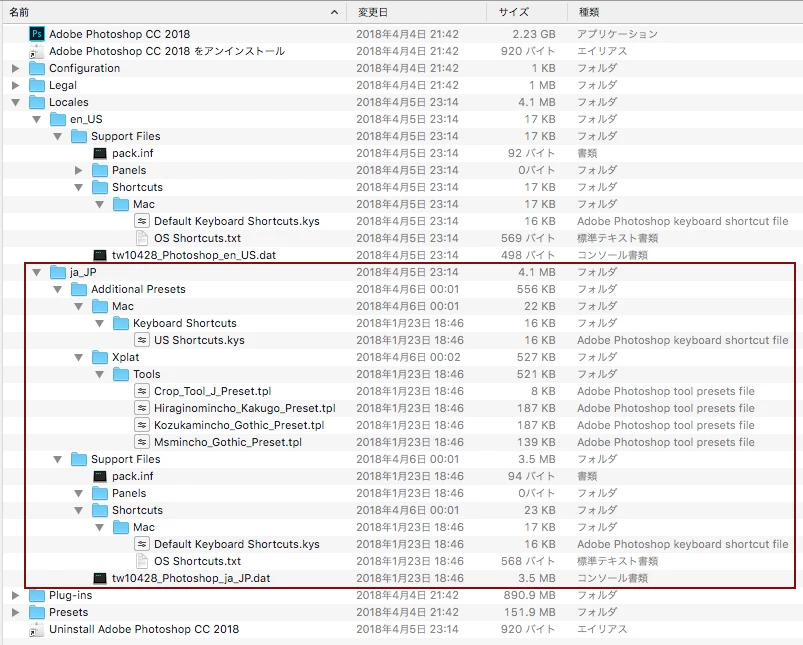Expand the Configuration folder disclosure triangle
The width and height of the screenshot is (803, 645).
[x=15, y=68]
